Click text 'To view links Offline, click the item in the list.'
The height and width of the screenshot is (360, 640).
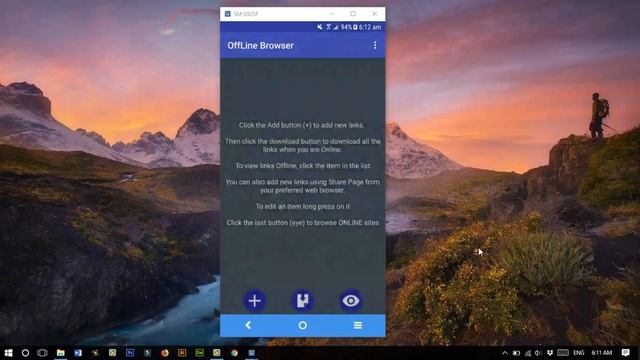pyautogui.click(x=303, y=166)
